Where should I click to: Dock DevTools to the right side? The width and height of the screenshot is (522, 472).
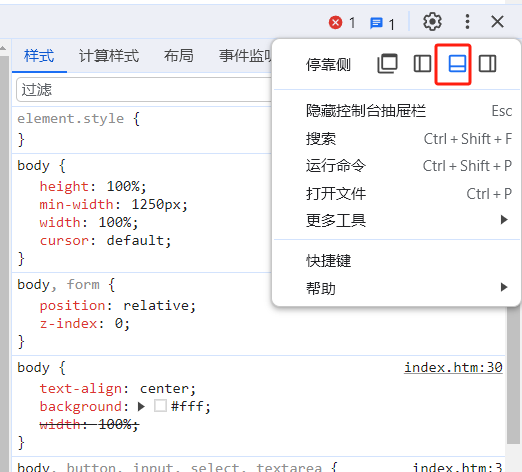(487, 64)
